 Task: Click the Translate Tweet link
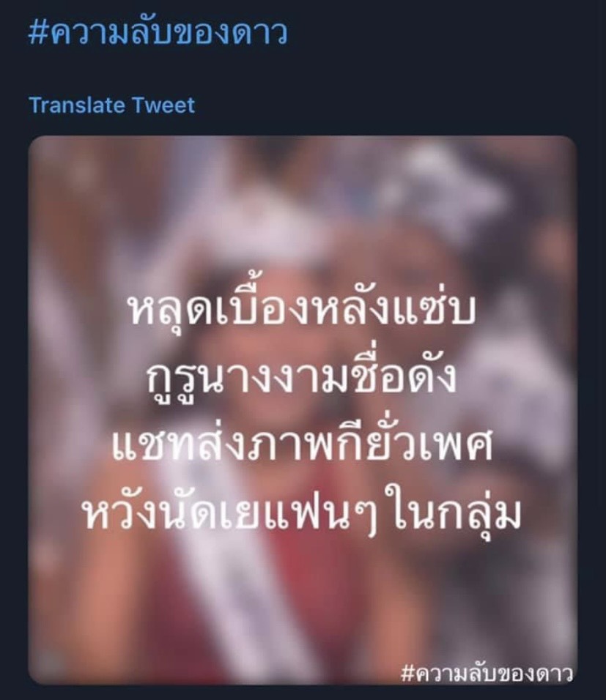pyautogui.click(x=111, y=105)
